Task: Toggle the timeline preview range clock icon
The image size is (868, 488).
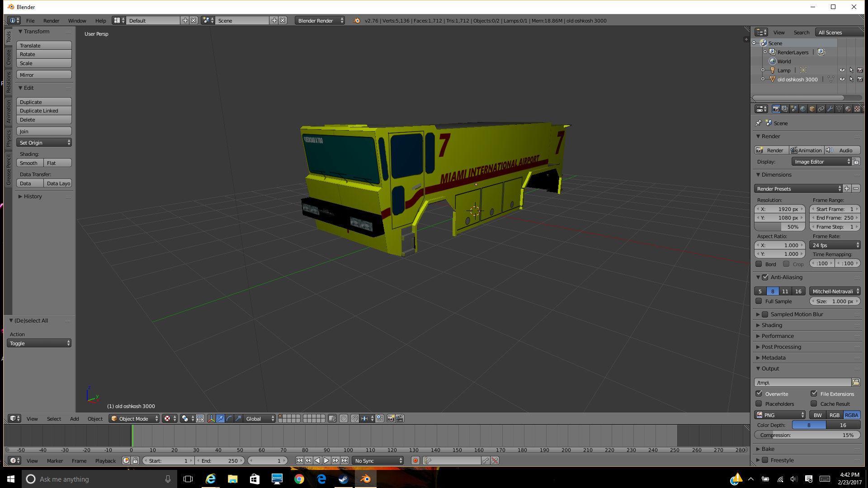Action: (x=126, y=460)
